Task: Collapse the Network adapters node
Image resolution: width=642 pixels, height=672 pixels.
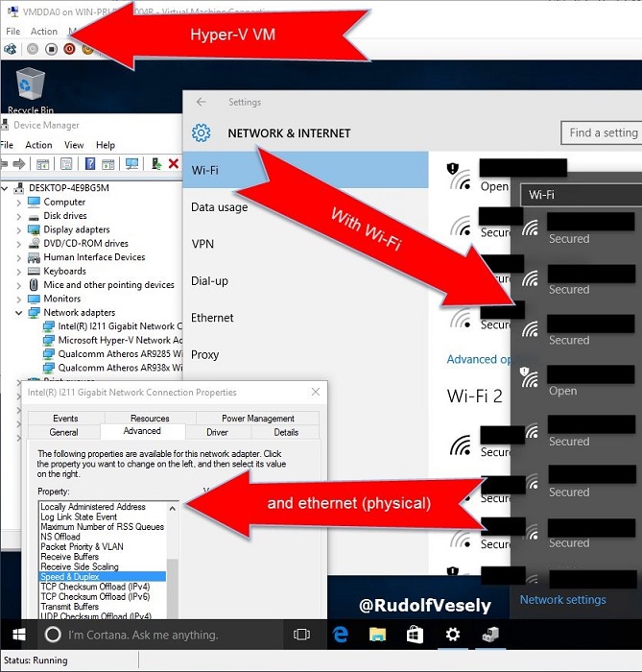Action: pos(18,313)
